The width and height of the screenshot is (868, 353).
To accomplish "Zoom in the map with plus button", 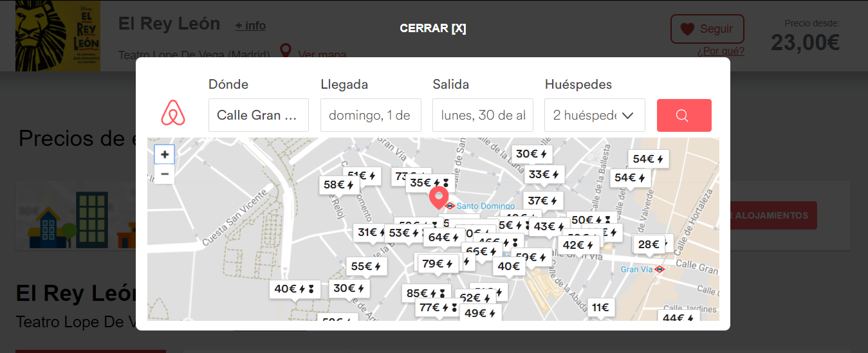I will [165, 154].
